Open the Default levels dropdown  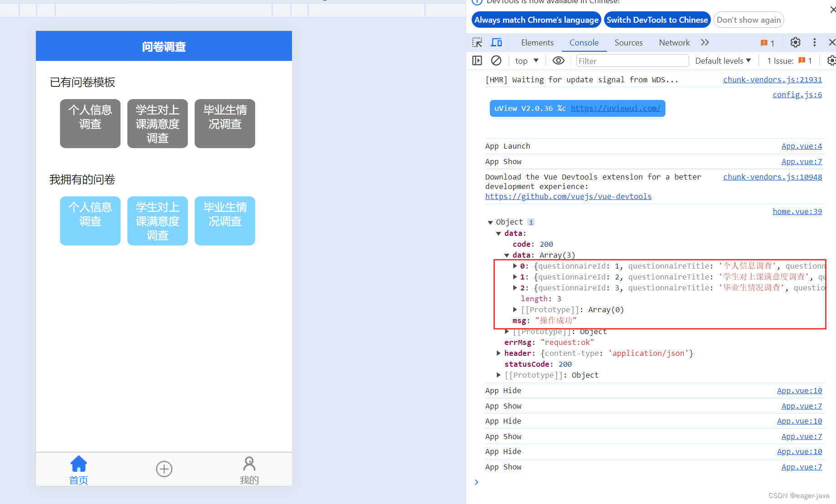tap(723, 60)
